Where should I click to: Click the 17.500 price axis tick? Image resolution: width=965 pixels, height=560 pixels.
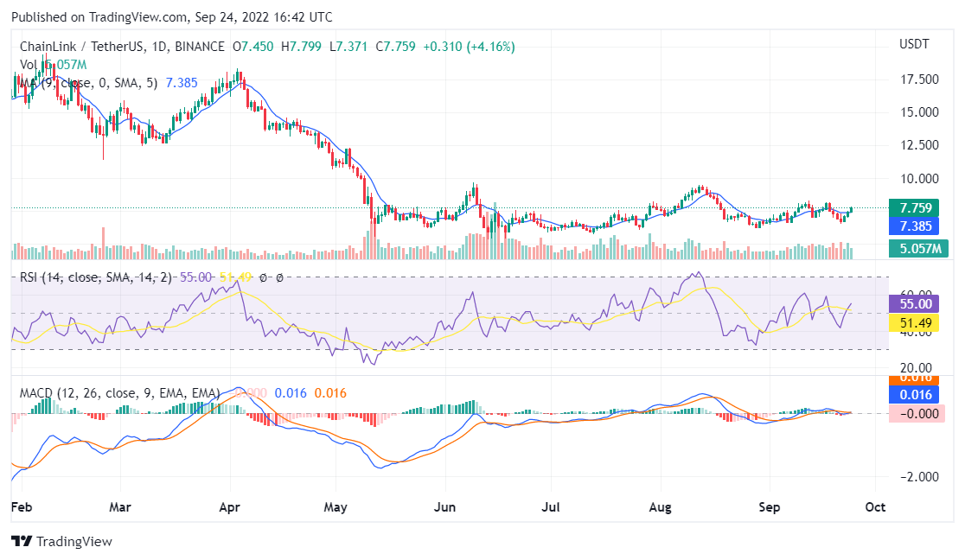pyautogui.click(x=919, y=80)
